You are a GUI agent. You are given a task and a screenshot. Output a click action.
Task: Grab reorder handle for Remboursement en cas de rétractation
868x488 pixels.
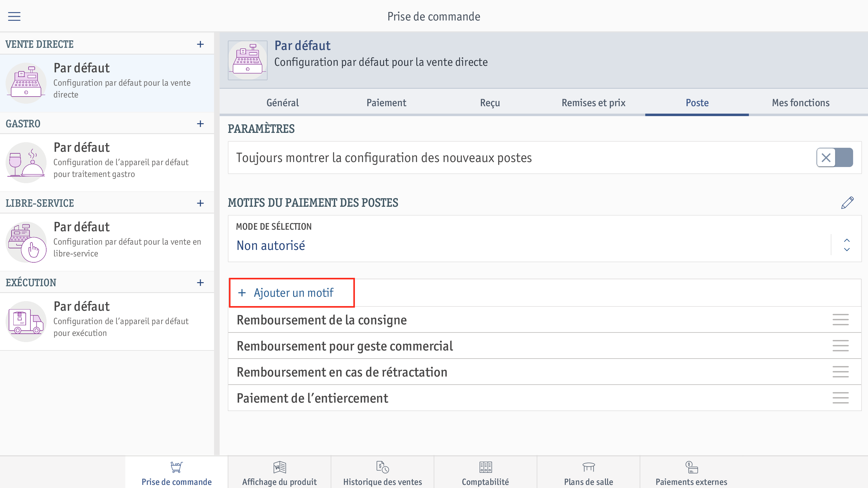[x=840, y=372]
